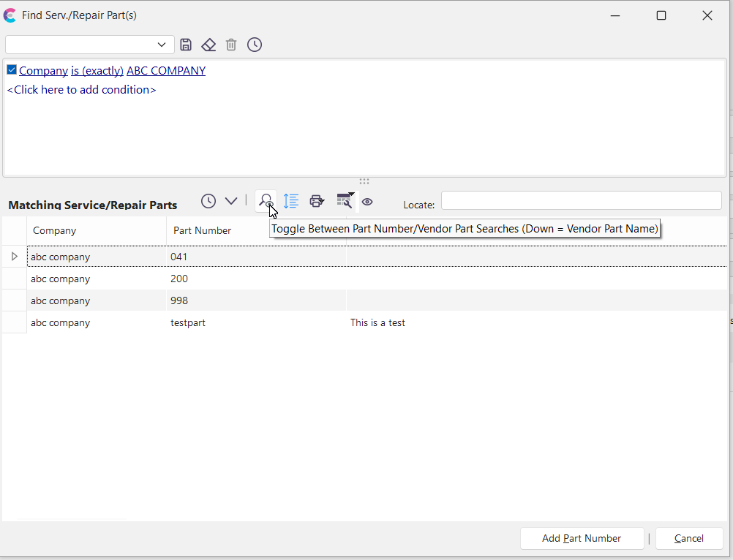The width and height of the screenshot is (733, 560).
Task: Click the clock icon beside Matching Service/Repair Parts
Action: tap(208, 201)
